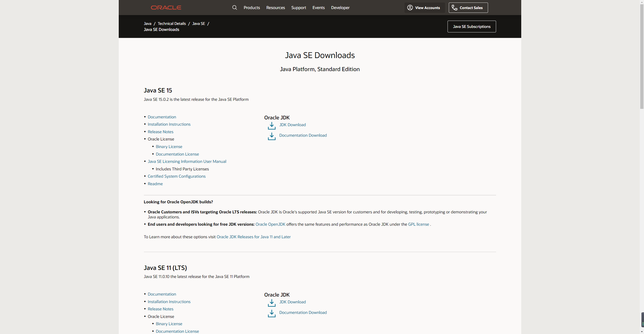Open Java SE Licensing Information User Manual

187,161
